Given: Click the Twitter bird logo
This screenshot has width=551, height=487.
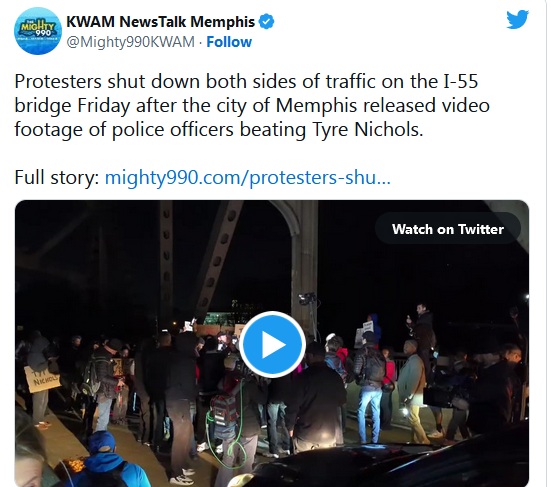Looking at the screenshot, I should (x=517, y=20).
